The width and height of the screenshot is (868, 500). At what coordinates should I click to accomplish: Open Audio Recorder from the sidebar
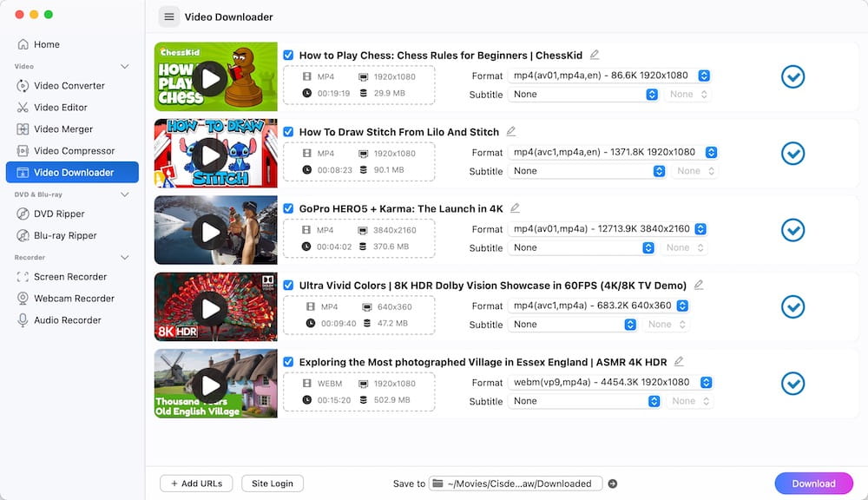coord(72,320)
